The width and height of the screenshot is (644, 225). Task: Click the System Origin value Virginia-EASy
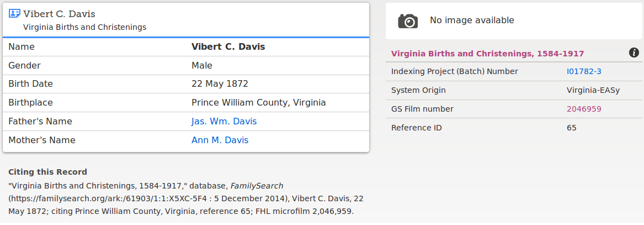pyautogui.click(x=593, y=91)
